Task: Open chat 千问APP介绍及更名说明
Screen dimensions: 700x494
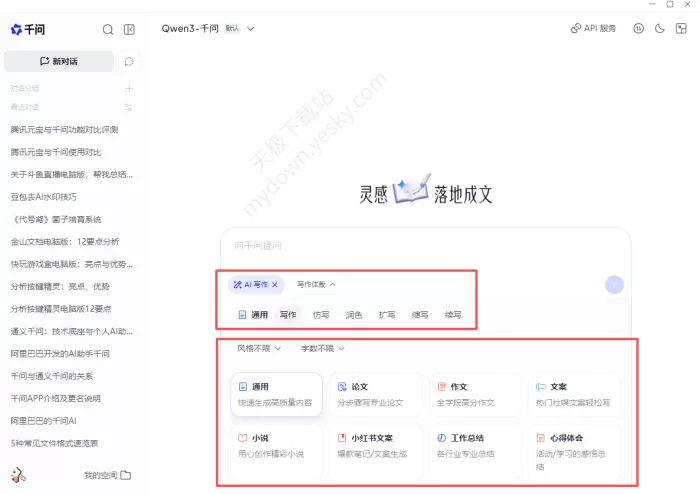Action: pyautogui.click(x=55, y=398)
